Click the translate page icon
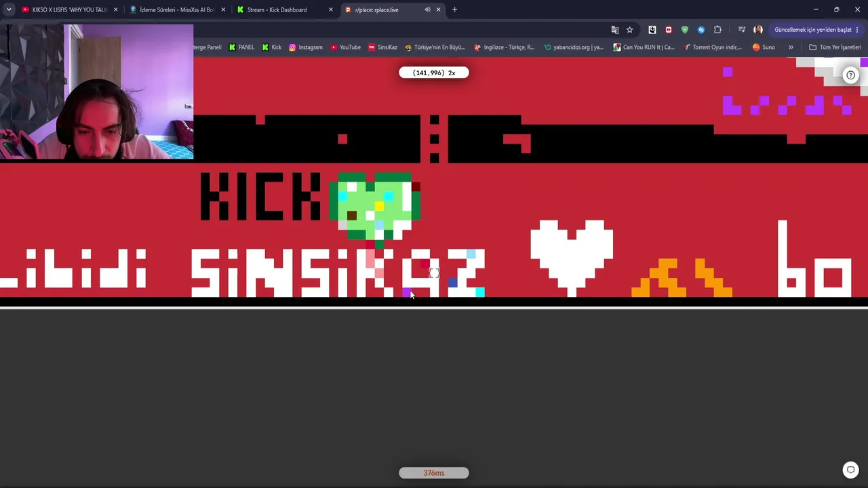This screenshot has height=488, width=868. click(615, 30)
